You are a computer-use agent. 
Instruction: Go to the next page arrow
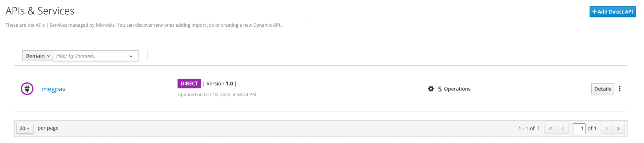[x=606, y=128]
